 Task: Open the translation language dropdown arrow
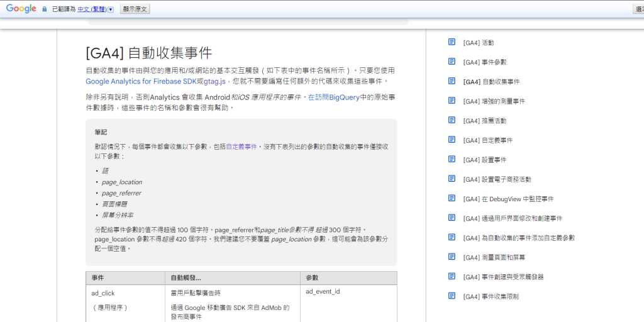tap(111, 9)
